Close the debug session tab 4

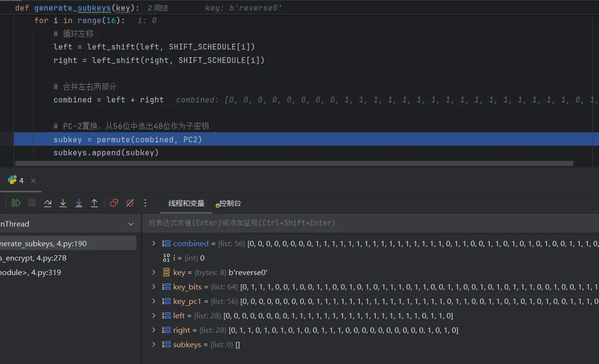point(33,181)
